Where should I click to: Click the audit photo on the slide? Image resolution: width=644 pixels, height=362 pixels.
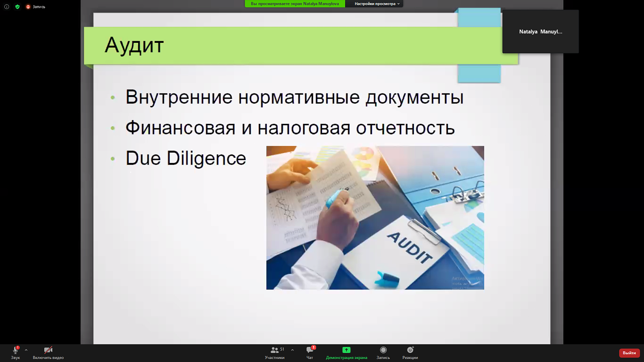click(375, 217)
